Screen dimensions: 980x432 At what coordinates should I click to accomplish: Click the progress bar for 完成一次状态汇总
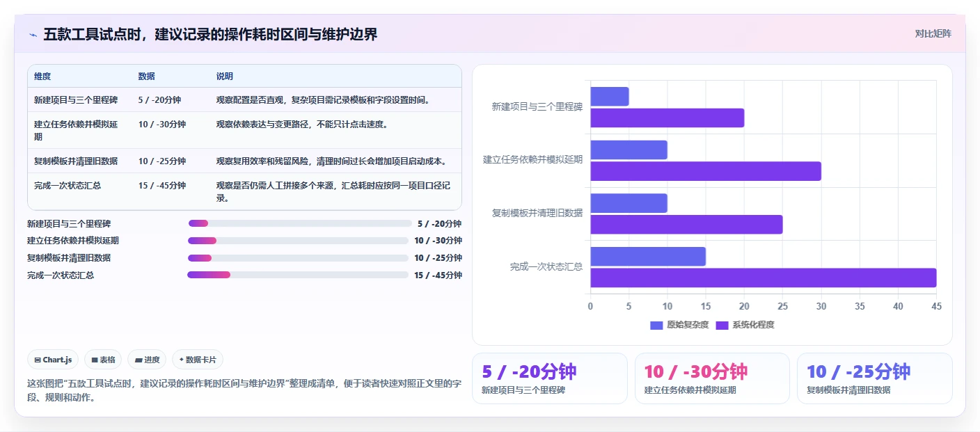(298, 275)
